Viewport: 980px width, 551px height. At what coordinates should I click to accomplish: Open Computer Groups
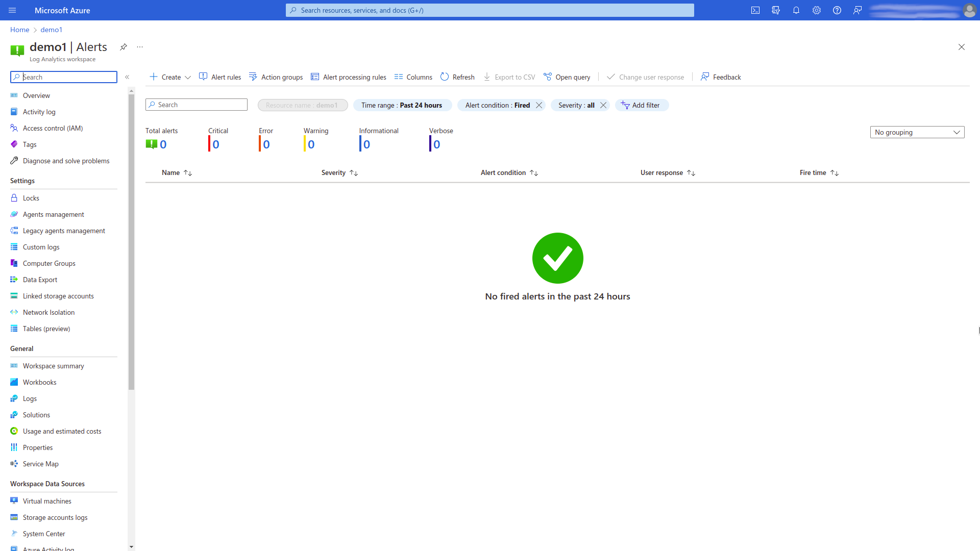[64, 263]
